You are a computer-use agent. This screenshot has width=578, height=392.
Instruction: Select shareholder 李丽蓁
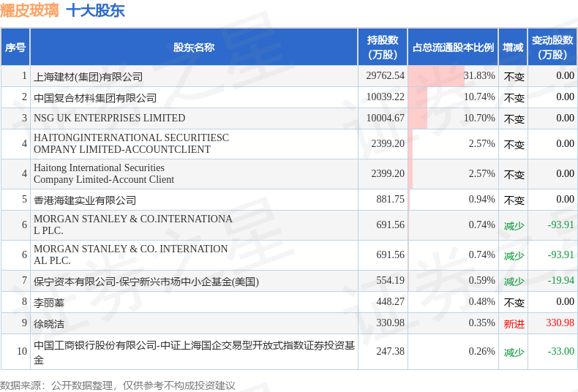pos(49,303)
